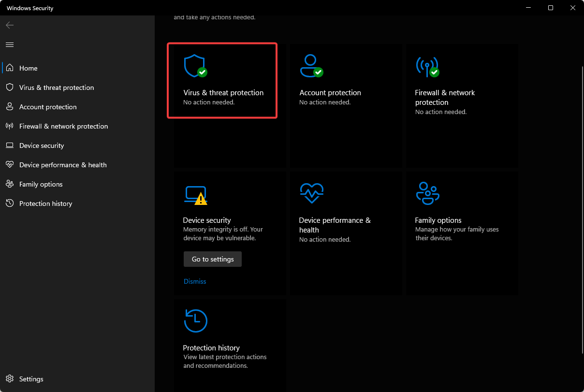Screen dimensions: 584x392
Task: Click 'Manage how your family uses their devices' text
Action: pyautogui.click(x=457, y=234)
